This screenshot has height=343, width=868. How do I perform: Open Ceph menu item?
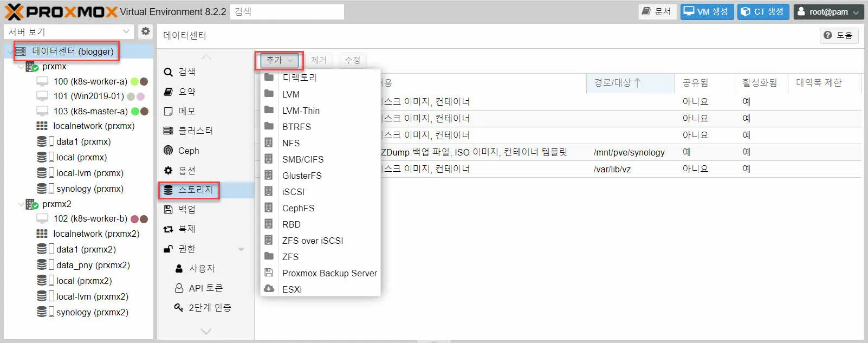point(206,151)
